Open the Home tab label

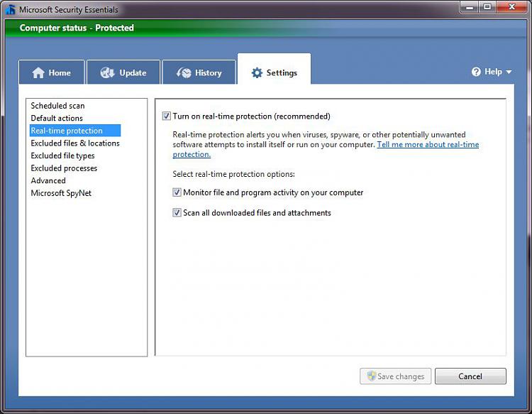click(x=60, y=72)
